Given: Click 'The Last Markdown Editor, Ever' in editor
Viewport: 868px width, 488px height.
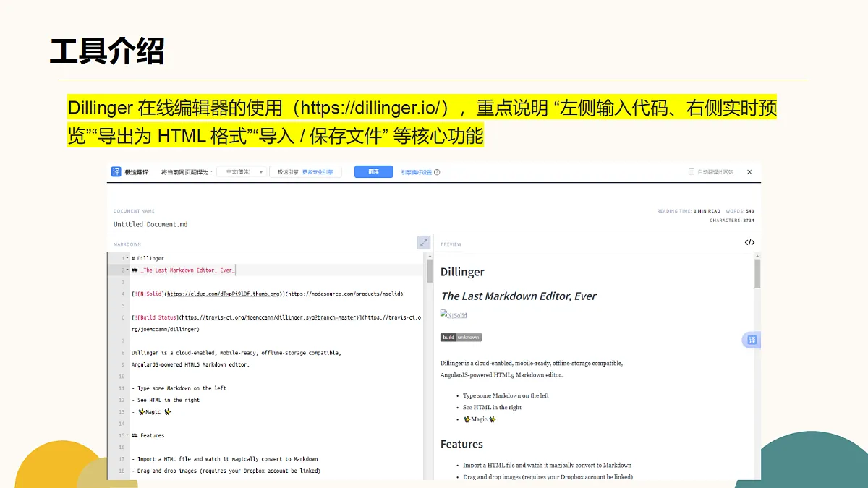Looking at the screenshot, I should 187,270.
